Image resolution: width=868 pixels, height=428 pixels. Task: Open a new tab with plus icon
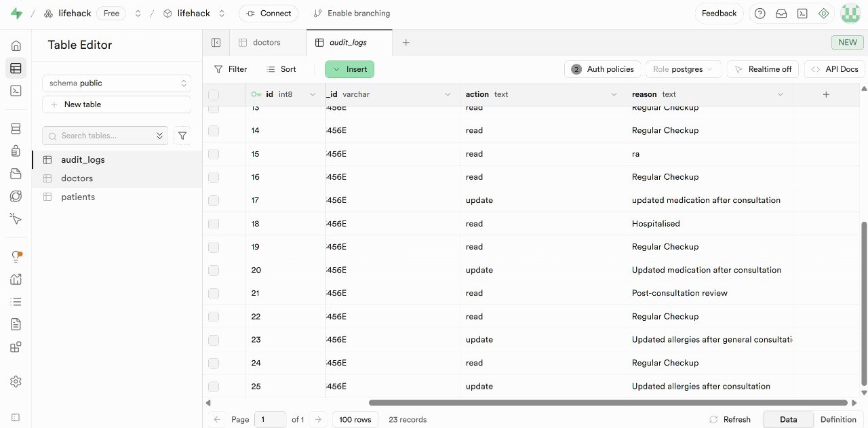pos(406,42)
